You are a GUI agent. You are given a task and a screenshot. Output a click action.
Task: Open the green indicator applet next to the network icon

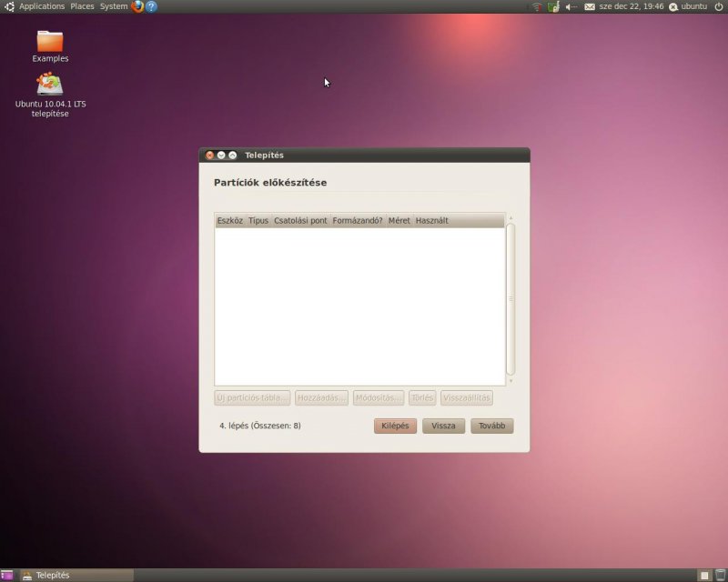tap(553, 6)
